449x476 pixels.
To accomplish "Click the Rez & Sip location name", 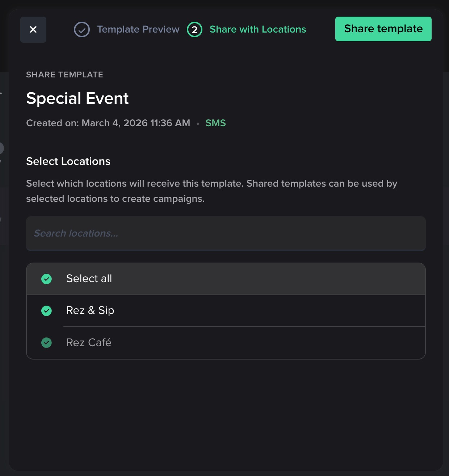I will (x=90, y=310).
